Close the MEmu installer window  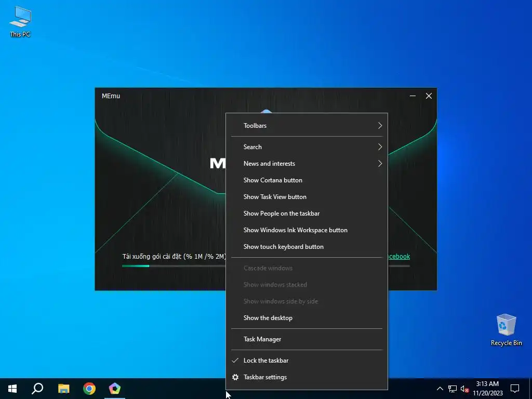click(429, 96)
